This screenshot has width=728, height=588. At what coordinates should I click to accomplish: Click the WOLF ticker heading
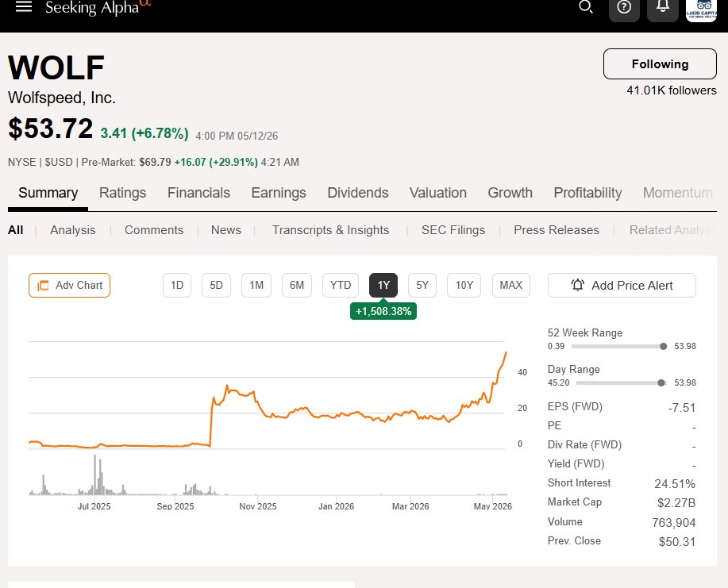56,67
